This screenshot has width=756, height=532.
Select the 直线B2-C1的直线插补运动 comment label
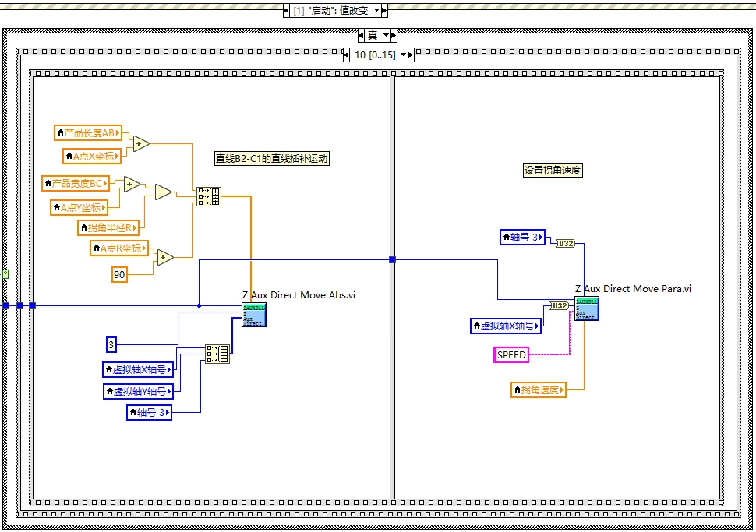(272, 159)
